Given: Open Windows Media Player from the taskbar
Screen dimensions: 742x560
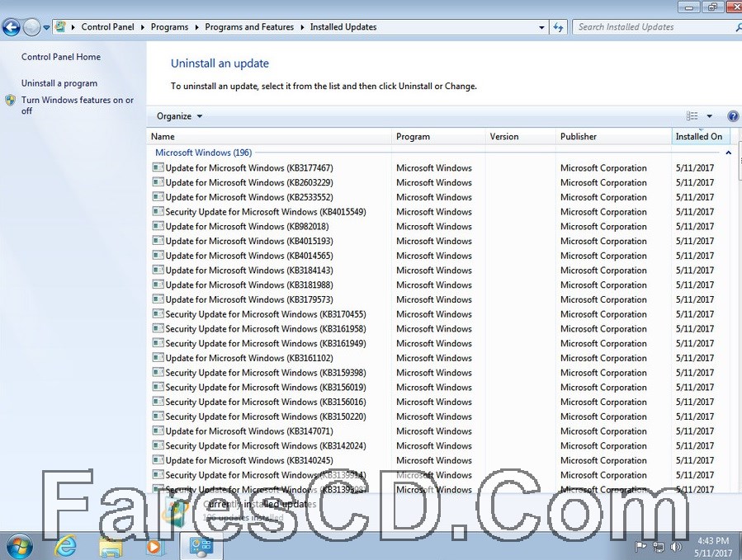Looking at the screenshot, I should pos(154,548).
